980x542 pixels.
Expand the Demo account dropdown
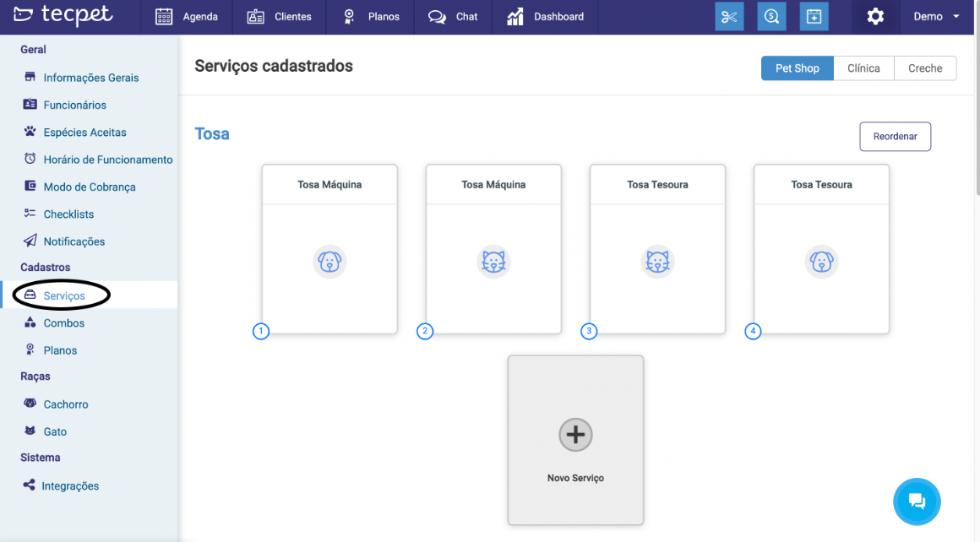(x=936, y=17)
